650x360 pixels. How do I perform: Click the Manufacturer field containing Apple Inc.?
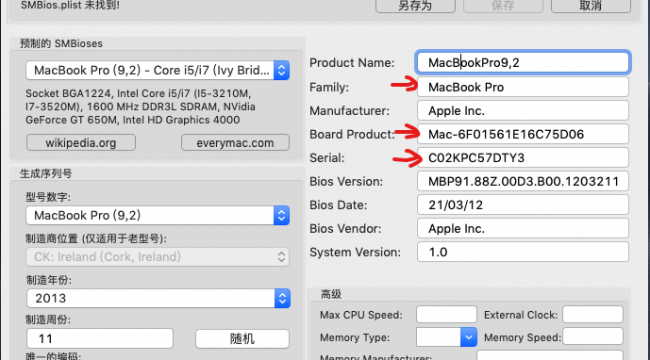coord(523,111)
